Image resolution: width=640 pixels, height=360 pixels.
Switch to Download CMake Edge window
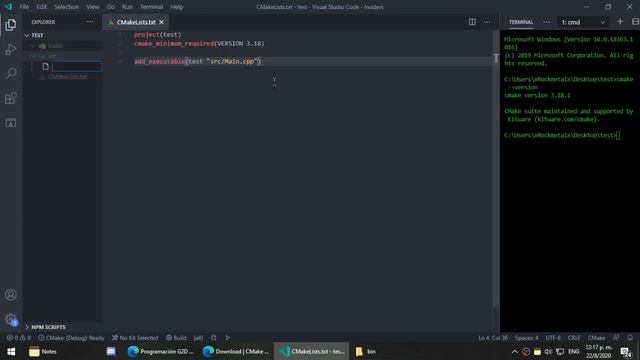236,351
